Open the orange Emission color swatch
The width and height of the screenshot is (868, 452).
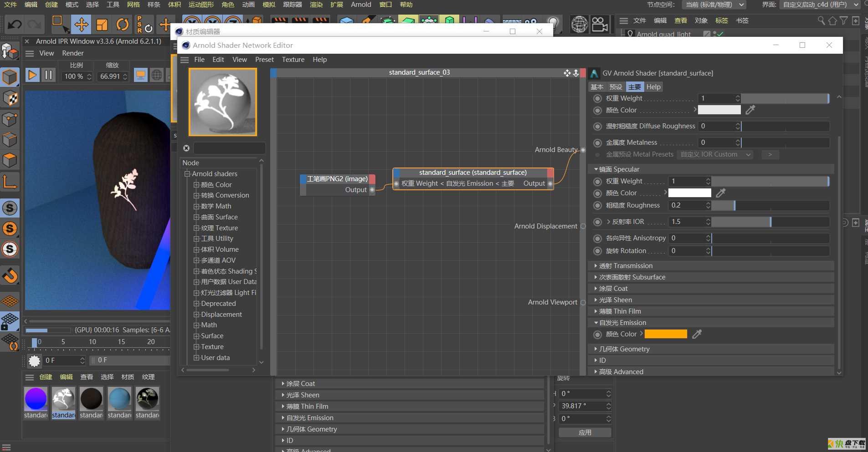666,334
